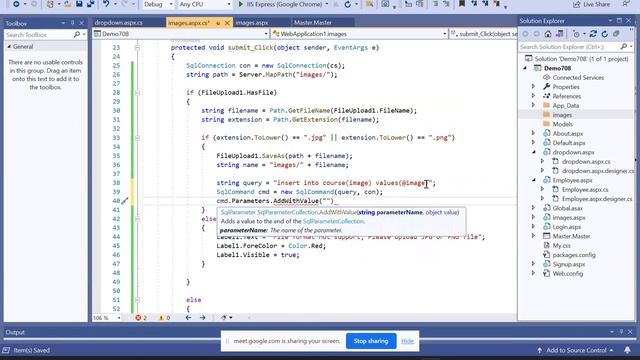
Task: Click the yellow warning count icon
Action: point(161,318)
